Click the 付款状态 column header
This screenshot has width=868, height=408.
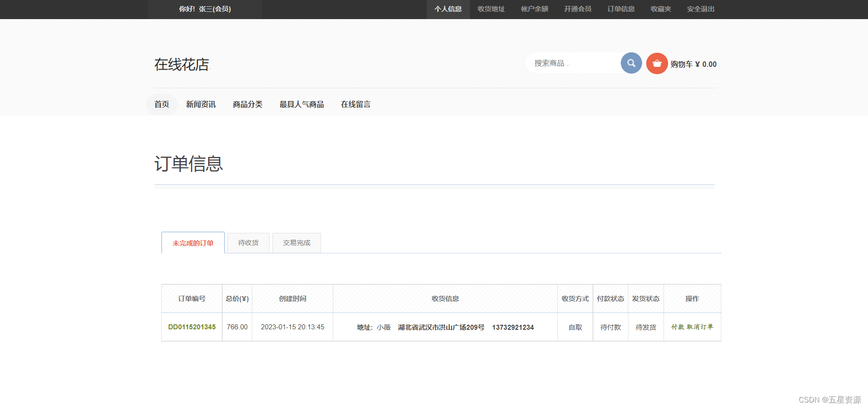(611, 299)
